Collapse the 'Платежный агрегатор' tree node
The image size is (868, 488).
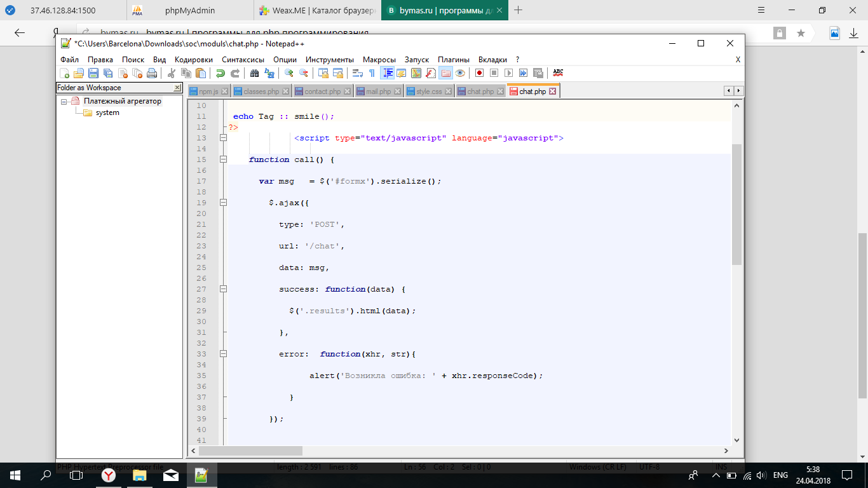(64, 102)
